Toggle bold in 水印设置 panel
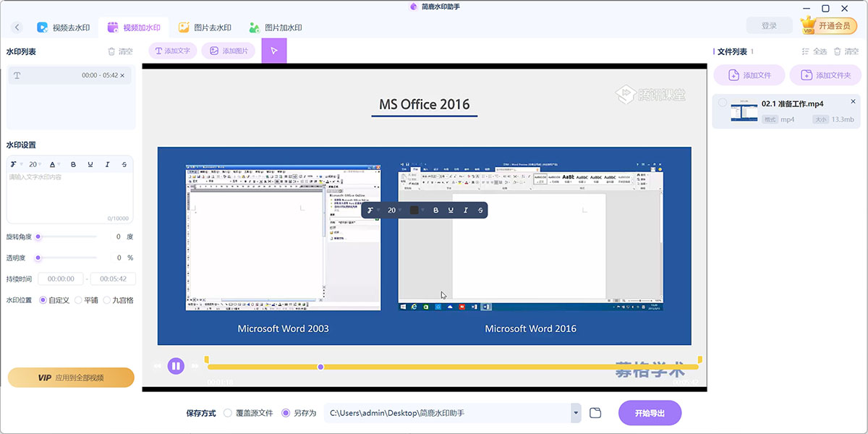This screenshot has height=434, width=868. (x=73, y=164)
